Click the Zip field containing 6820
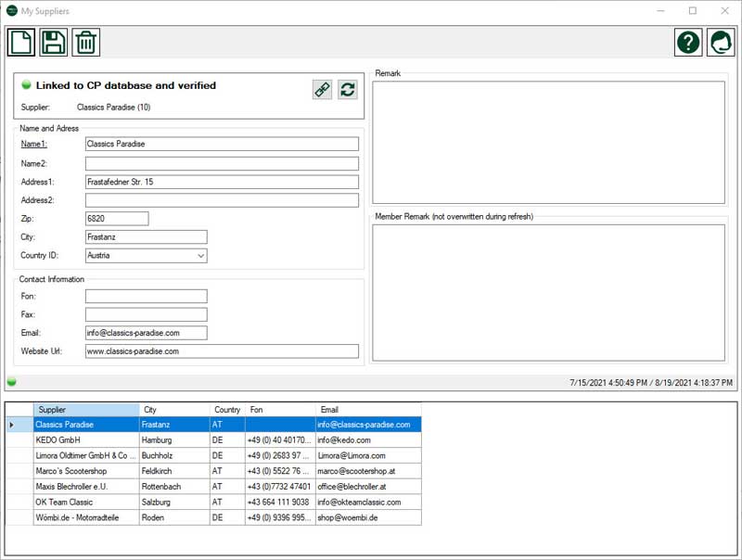 (x=117, y=219)
